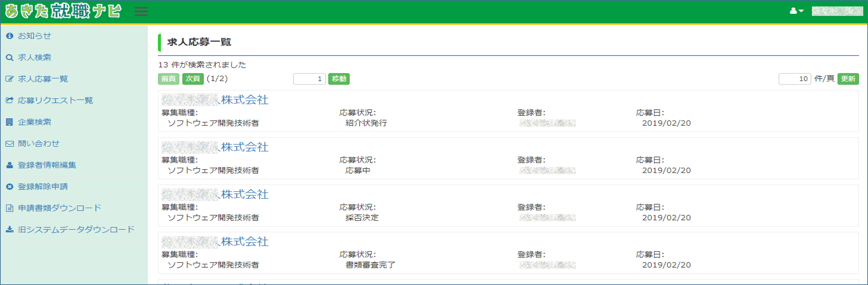
Task: Click the (1/2) page indicator
Action: coord(217,79)
